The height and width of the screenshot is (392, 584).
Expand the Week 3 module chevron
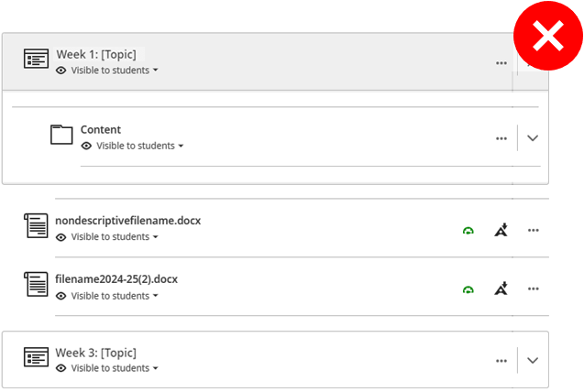tap(533, 360)
